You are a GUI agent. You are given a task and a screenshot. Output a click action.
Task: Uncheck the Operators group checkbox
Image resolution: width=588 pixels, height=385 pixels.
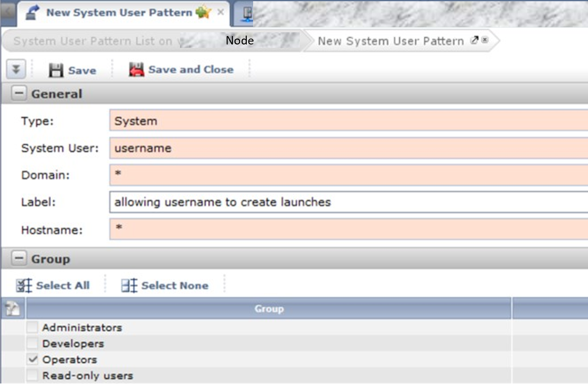click(x=32, y=359)
